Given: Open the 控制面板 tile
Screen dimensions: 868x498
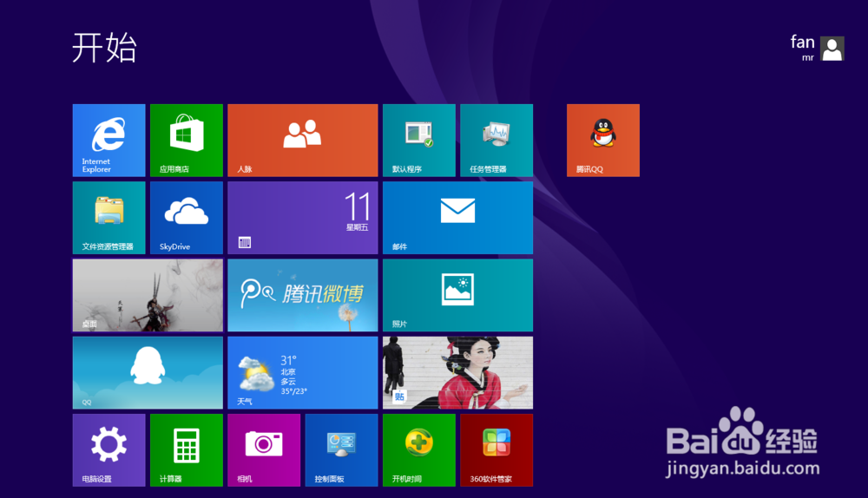Looking at the screenshot, I should 341,450.
